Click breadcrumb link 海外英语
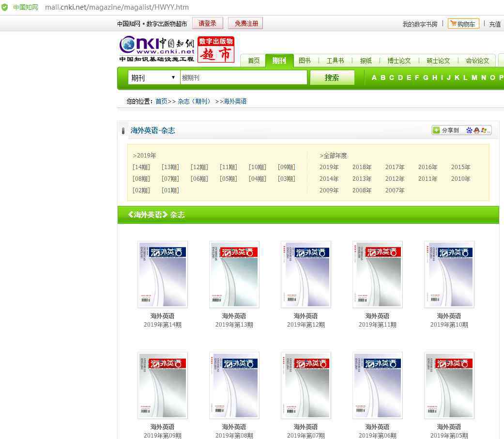 click(235, 101)
